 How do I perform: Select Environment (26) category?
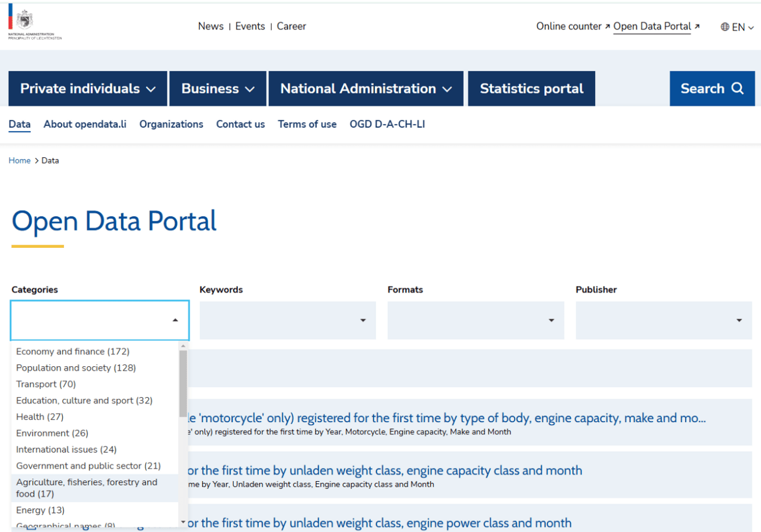[95, 434]
